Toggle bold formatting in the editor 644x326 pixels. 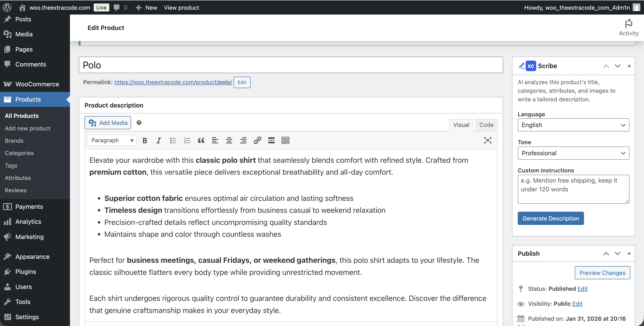(145, 140)
